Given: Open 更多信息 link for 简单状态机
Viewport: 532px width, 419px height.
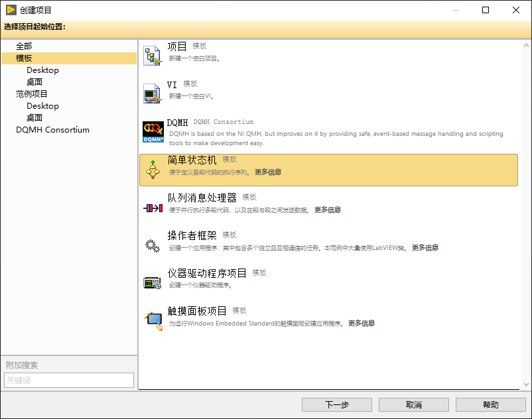Looking at the screenshot, I should point(268,172).
